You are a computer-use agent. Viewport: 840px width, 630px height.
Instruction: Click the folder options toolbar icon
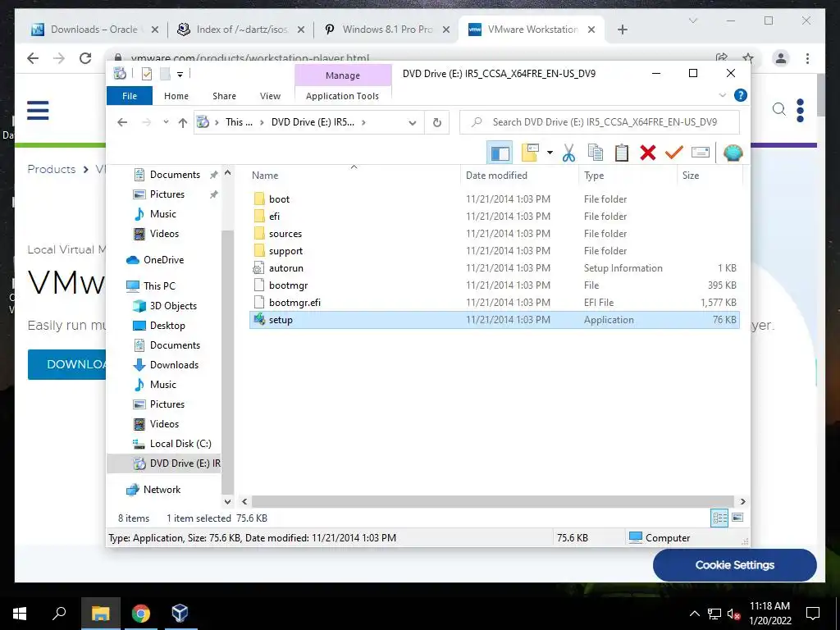pos(530,153)
